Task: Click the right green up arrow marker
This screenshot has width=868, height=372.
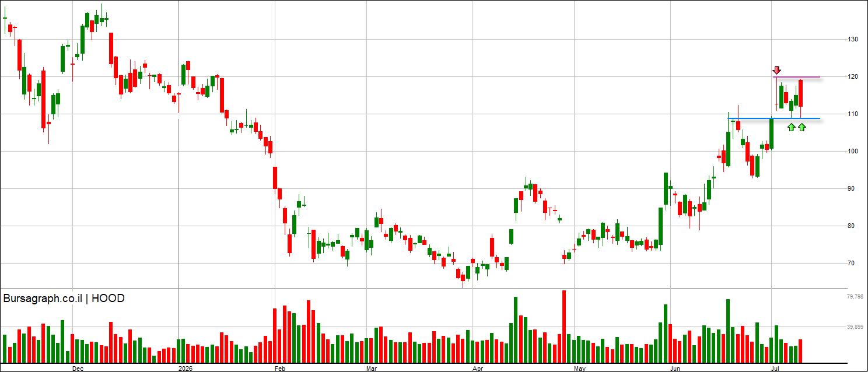Action: click(x=802, y=127)
